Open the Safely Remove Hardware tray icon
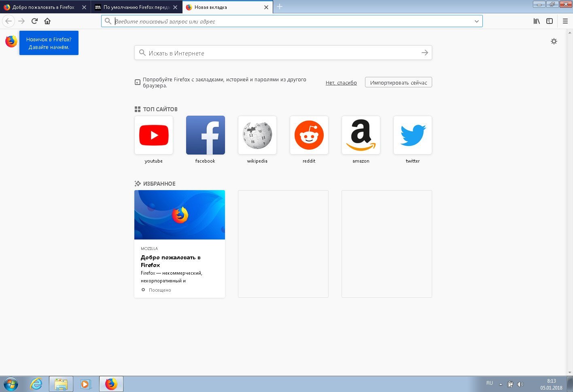 point(511,384)
